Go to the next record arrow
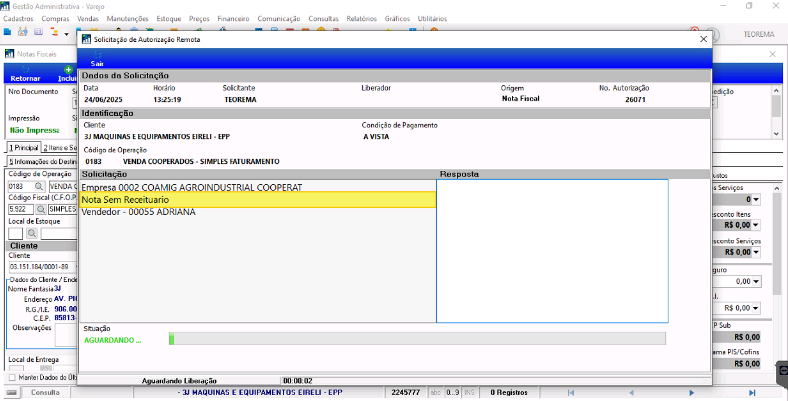Viewport: 788px width, 401px height. click(692, 392)
